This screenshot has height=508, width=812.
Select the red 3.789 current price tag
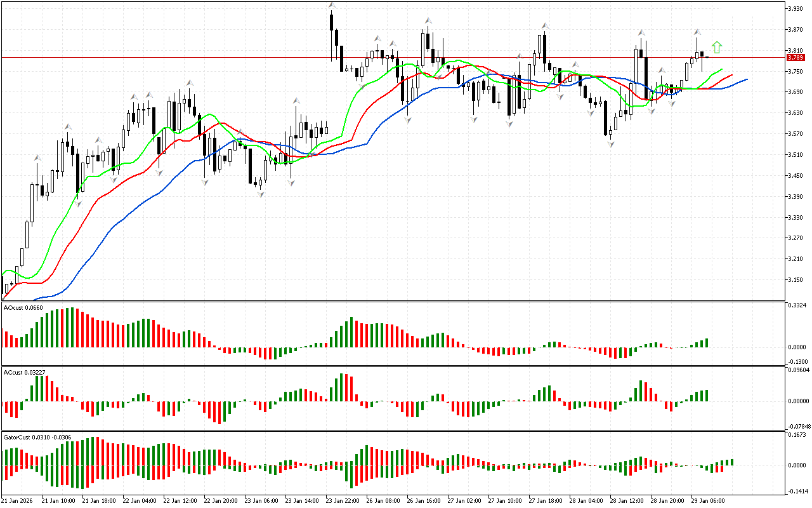pyautogui.click(x=795, y=58)
